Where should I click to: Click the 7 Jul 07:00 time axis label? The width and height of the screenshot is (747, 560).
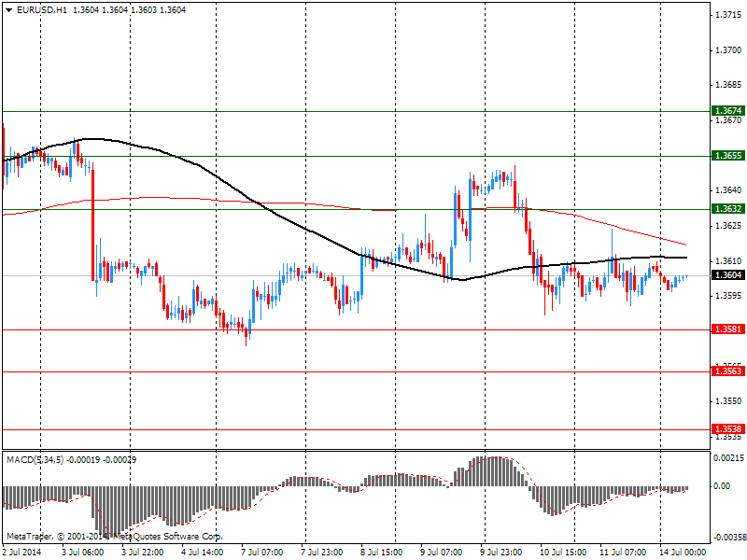pos(262,553)
